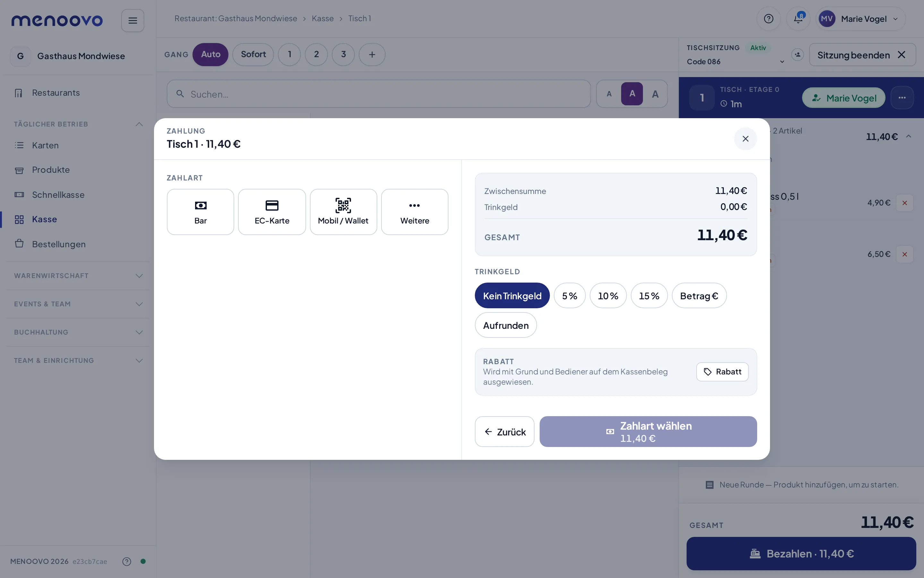Expand Warenwirtschaft section
This screenshot has width=924, height=578.
78,276
